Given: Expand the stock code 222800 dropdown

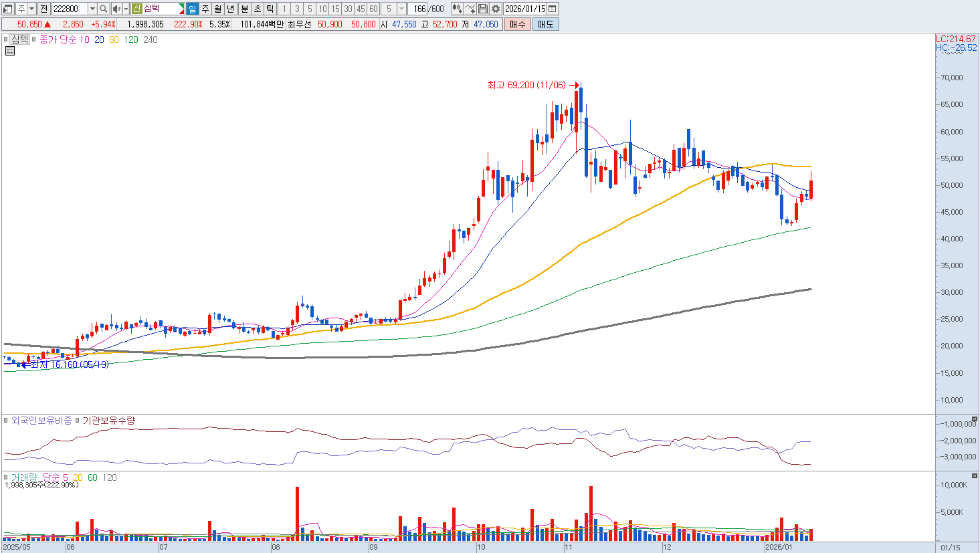Looking at the screenshot, I should click(x=92, y=9).
